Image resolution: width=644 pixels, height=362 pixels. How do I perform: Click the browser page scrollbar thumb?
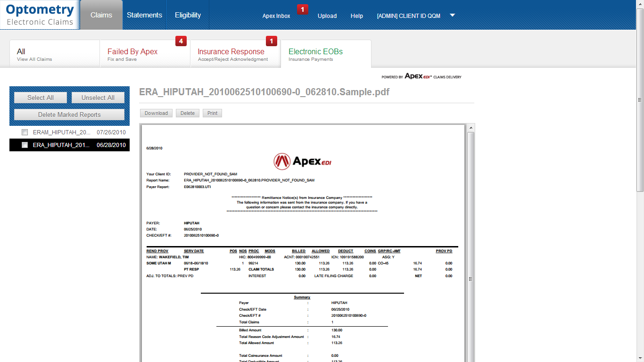(x=640, y=100)
